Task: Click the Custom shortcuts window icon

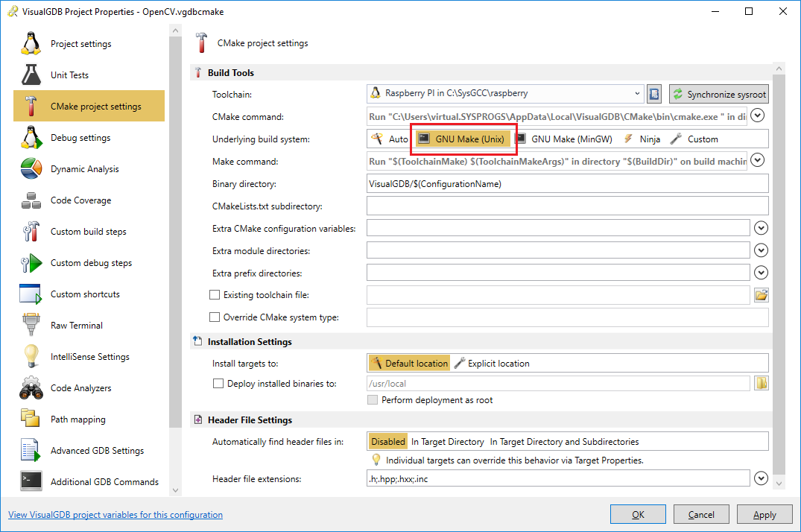Action: click(31, 294)
